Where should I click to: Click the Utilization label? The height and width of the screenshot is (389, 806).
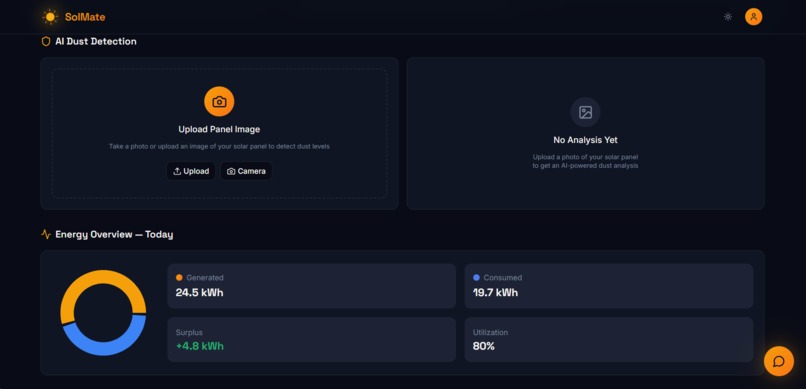tap(490, 332)
